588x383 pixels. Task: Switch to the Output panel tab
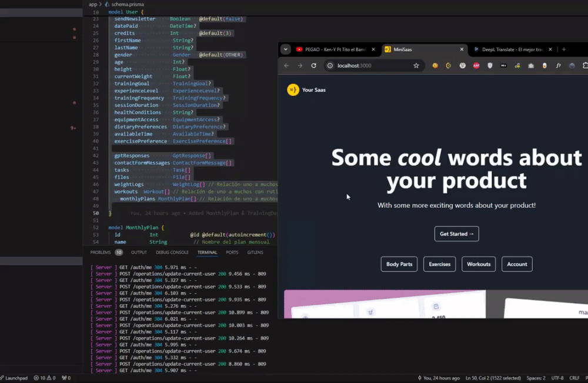tap(139, 253)
